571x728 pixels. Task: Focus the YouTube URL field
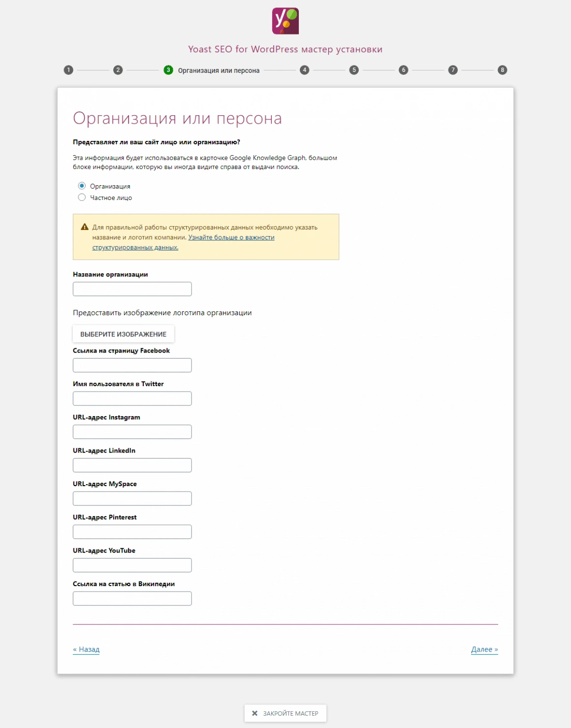pyautogui.click(x=132, y=565)
